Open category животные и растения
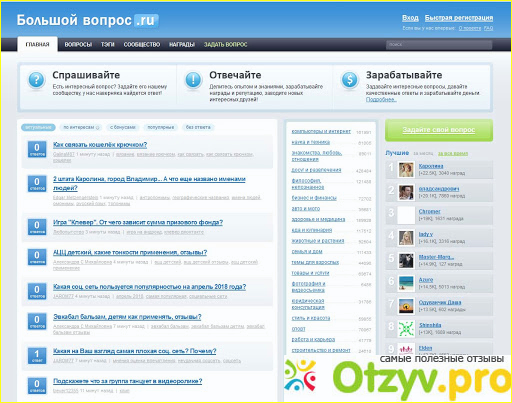The image size is (512, 403). pos(318,241)
